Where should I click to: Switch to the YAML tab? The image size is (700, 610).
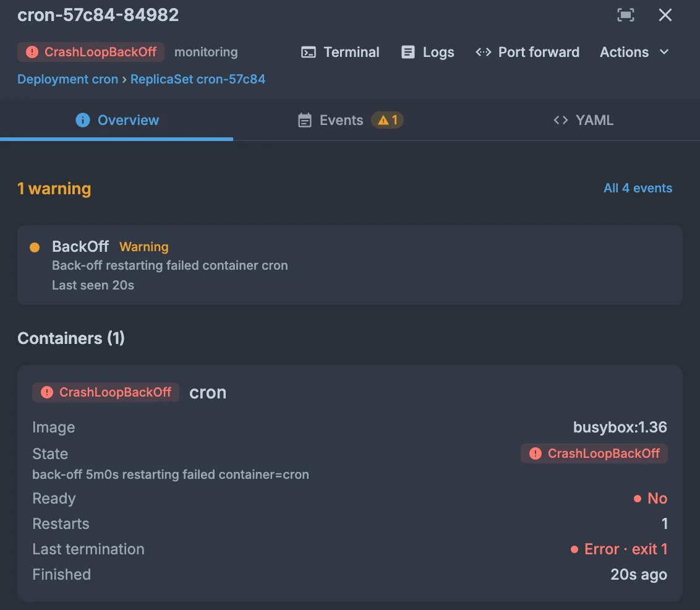tap(584, 120)
